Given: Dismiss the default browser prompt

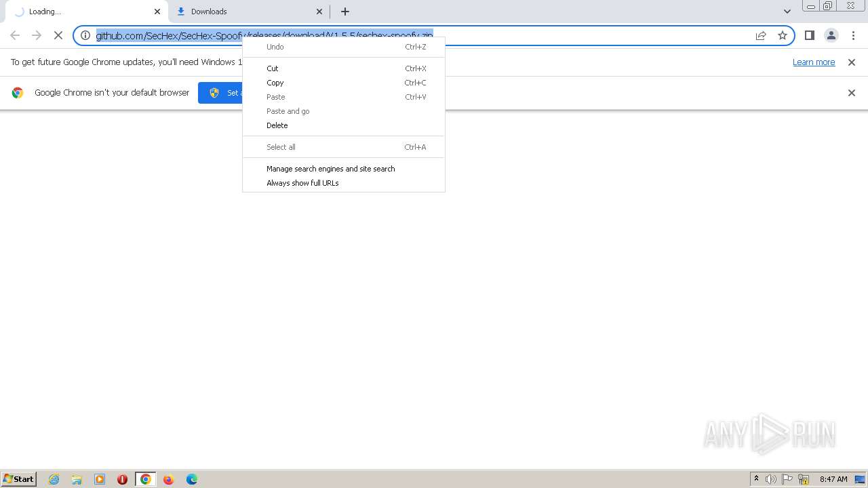Looking at the screenshot, I should [x=852, y=93].
